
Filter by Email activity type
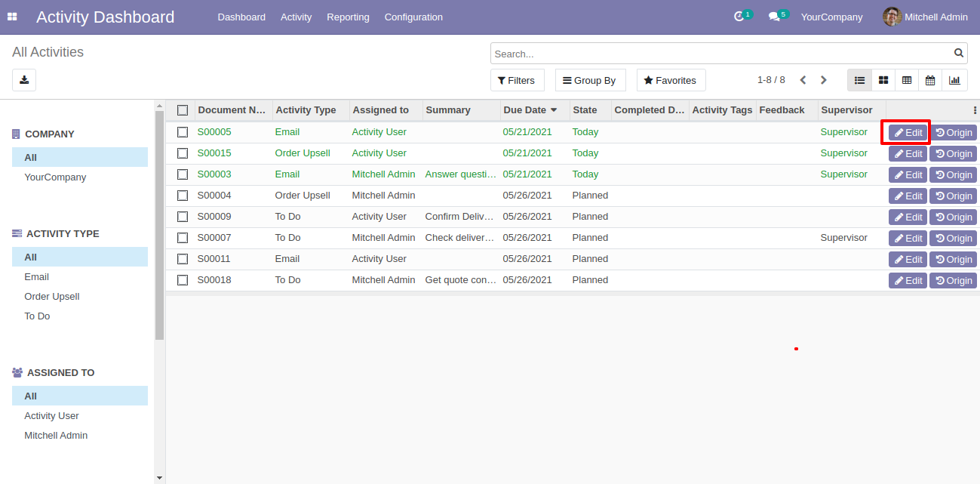click(80, 277)
